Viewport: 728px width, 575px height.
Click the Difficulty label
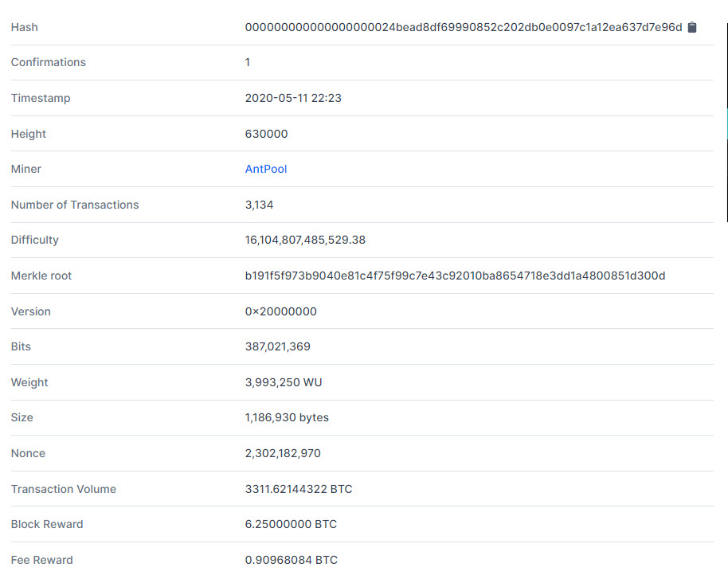click(x=35, y=240)
